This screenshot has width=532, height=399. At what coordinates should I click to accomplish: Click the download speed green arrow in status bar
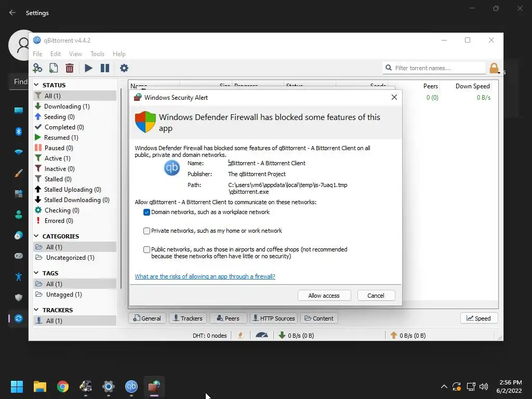tap(282, 335)
